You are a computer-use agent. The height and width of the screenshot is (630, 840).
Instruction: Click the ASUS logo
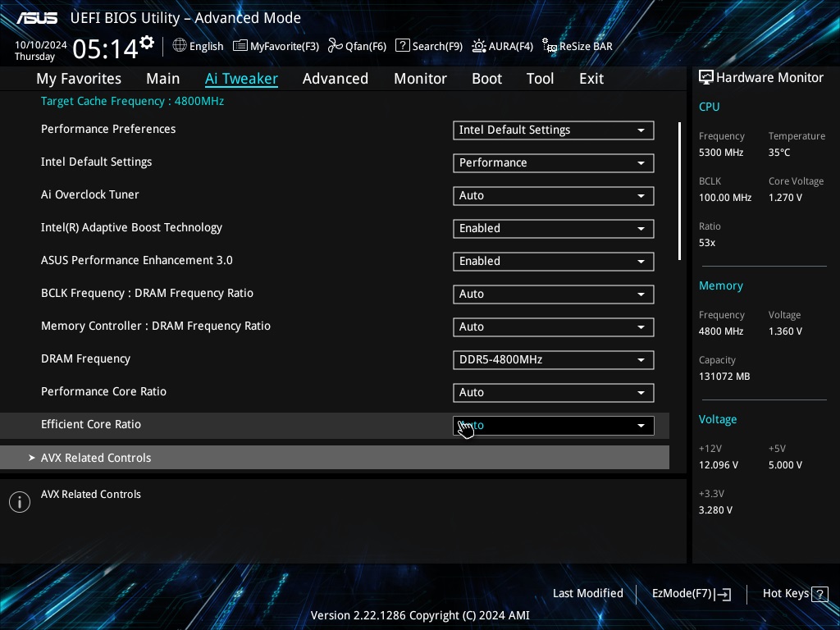[37, 18]
